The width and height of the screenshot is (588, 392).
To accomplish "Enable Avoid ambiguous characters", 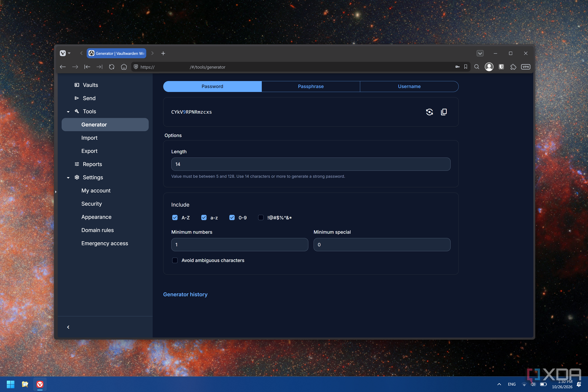I will (175, 260).
